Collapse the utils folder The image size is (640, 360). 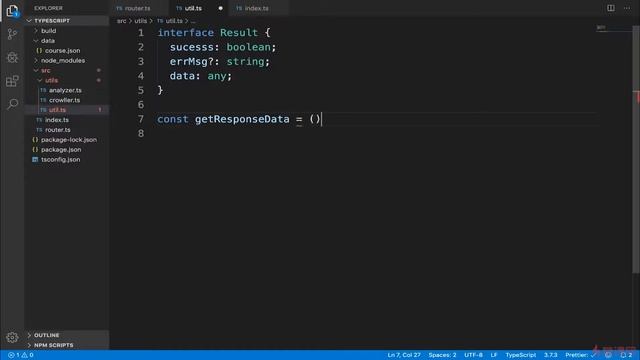(x=67, y=80)
